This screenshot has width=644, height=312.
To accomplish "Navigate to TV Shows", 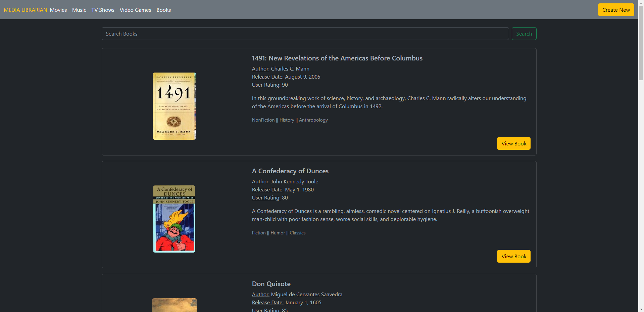I will coord(103,10).
